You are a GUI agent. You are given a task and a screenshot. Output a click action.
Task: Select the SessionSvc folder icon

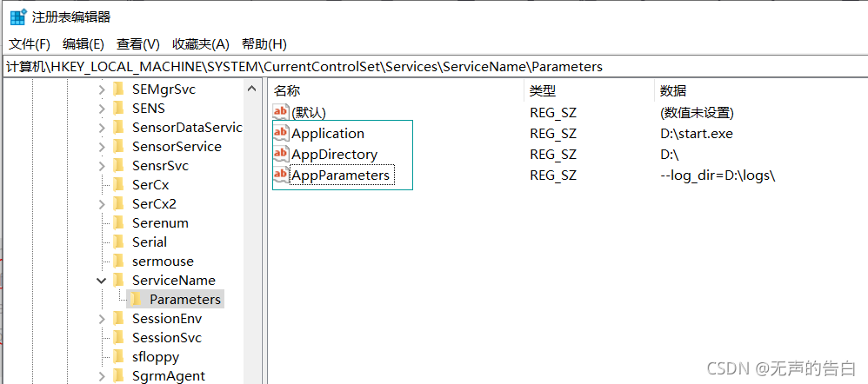coord(118,337)
